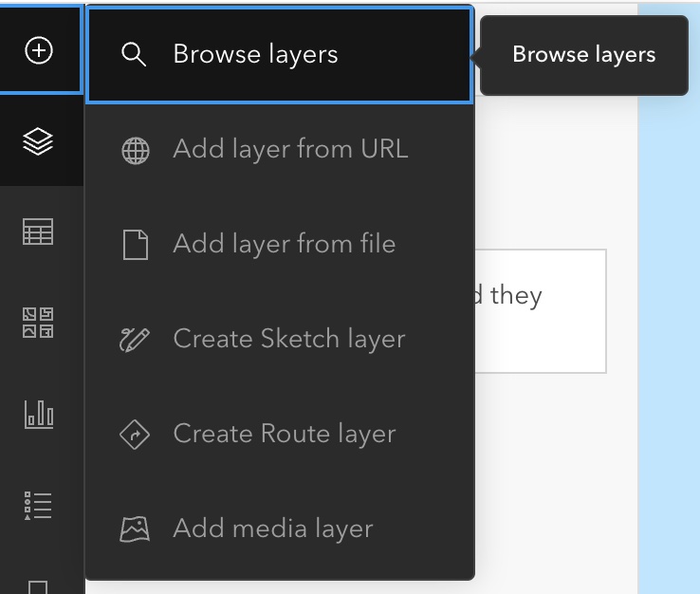Click the light blue map area
This screenshot has width=700, height=594.
coord(669,332)
